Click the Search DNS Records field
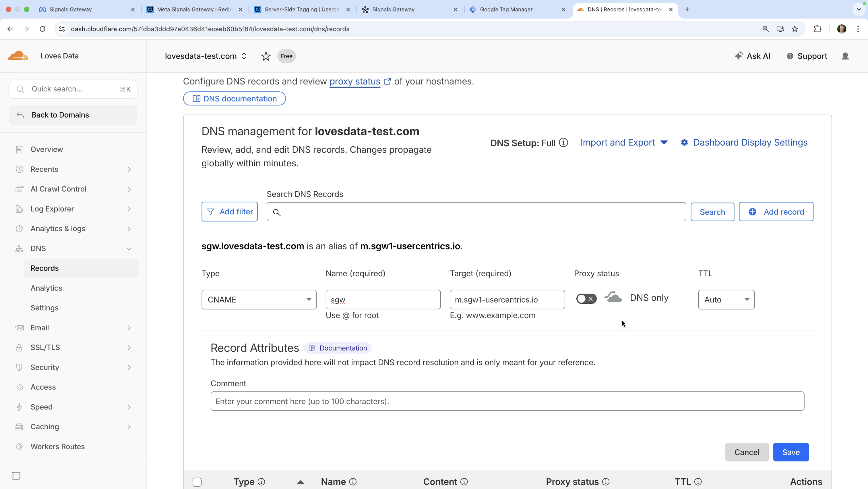The image size is (868, 489). click(x=476, y=212)
